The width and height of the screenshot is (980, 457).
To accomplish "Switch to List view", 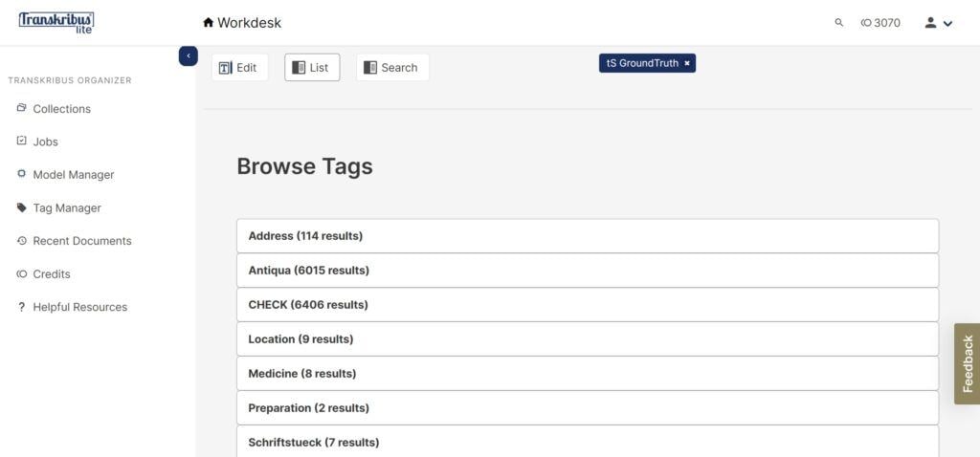I will point(311,68).
